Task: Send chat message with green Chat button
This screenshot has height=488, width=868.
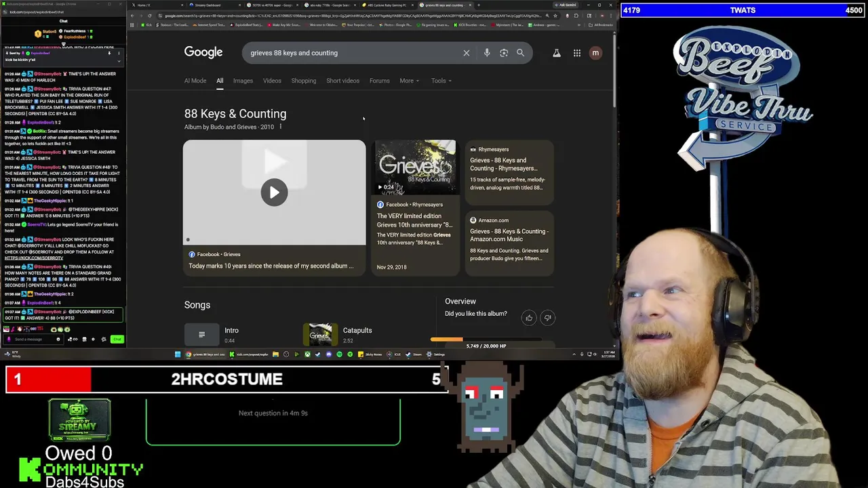Action: pyautogui.click(x=117, y=339)
